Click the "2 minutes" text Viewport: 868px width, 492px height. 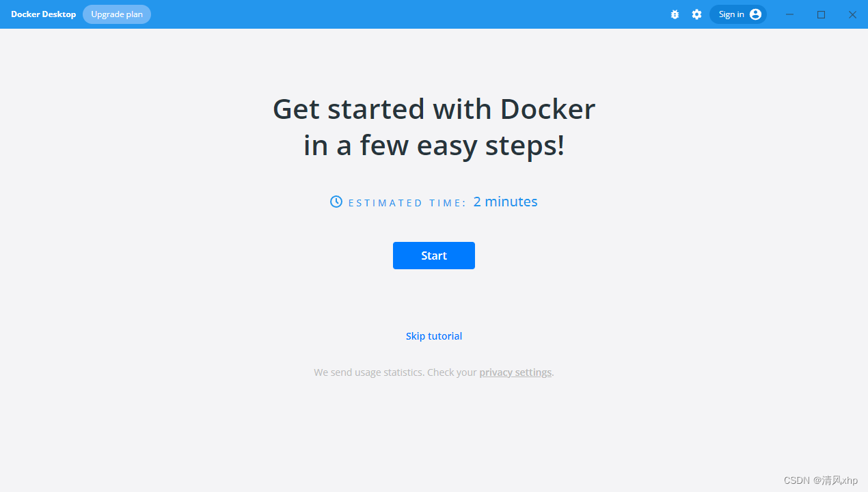[x=505, y=202]
